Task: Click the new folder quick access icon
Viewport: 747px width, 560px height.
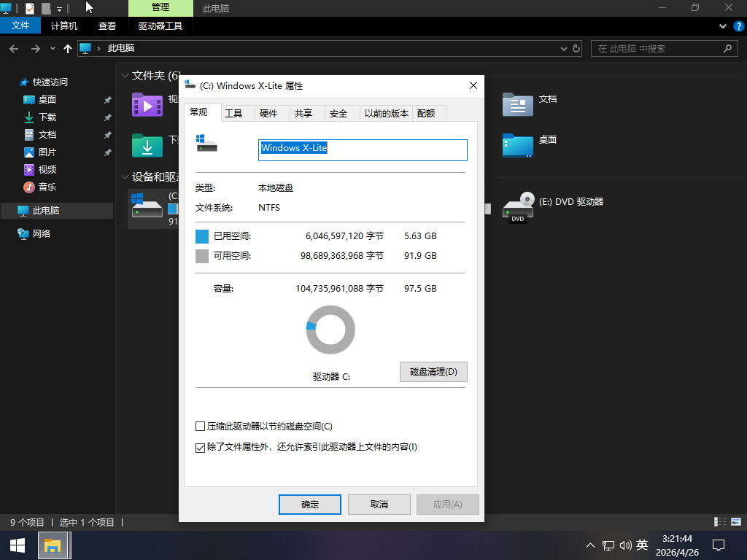Action: click(46, 8)
